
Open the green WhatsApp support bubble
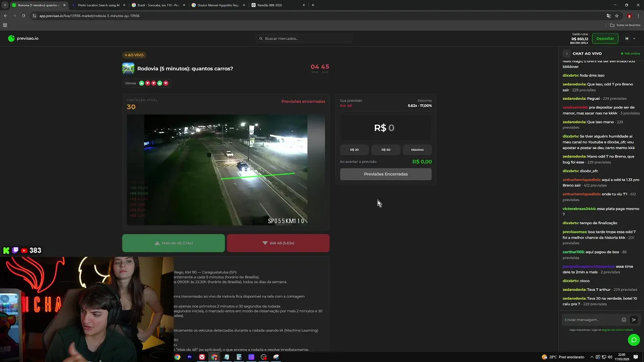pyautogui.click(x=634, y=340)
